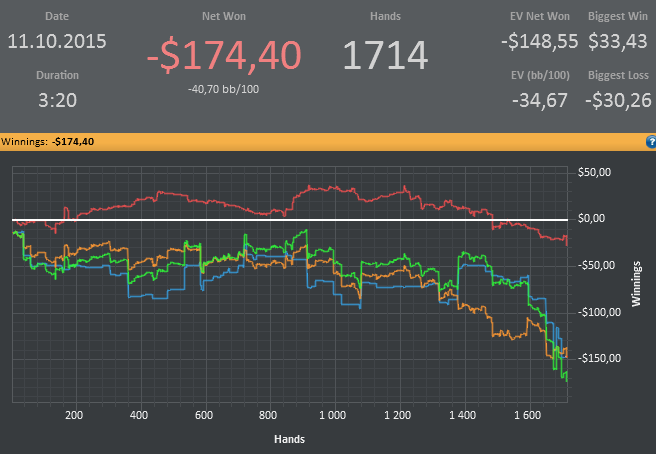The height and width of the screenshot is (454, 656).
Task: Click the 1 600 x-axis tick label
Action: coord(528,415)
